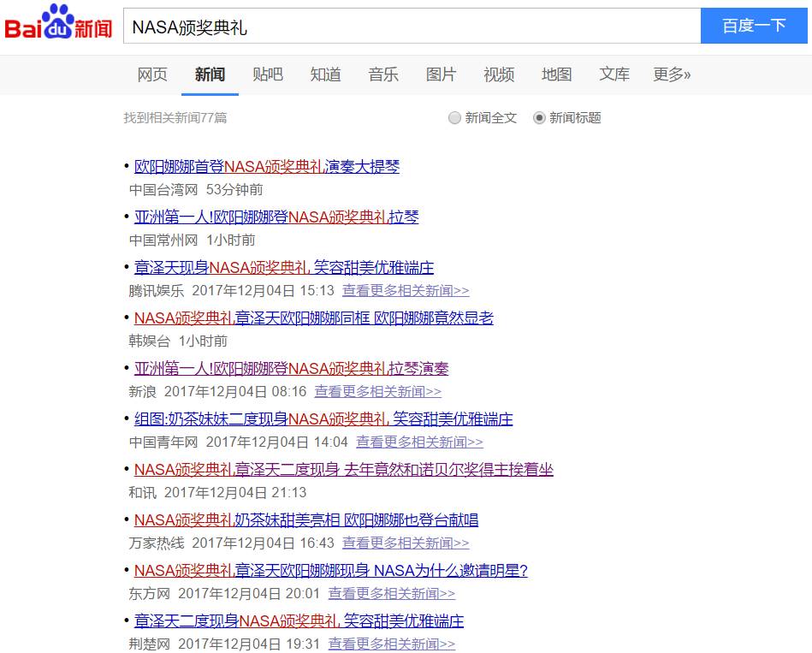812x653 pixels.
Task: Click timestamp 2017年12月04日 15:13 by 腾讯娱乐
Action: pos(263,290)
